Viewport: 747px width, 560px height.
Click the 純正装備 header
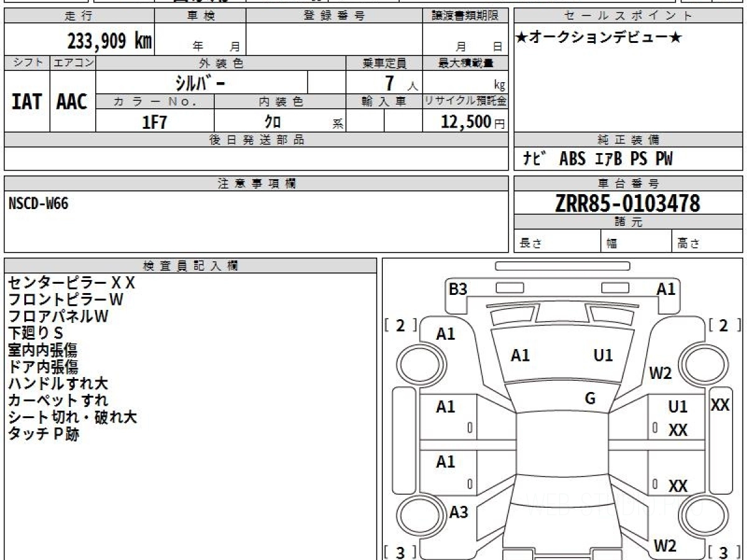pyautogui.click(x=628, y=140)
